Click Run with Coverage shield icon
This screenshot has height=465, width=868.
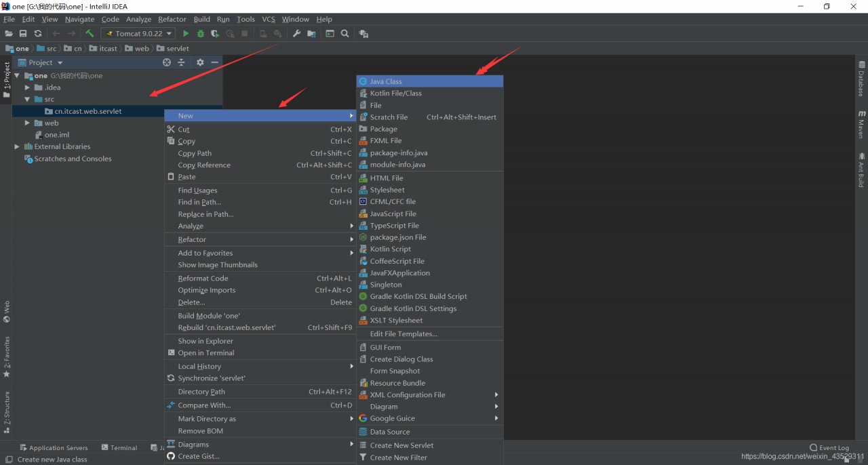215,33
